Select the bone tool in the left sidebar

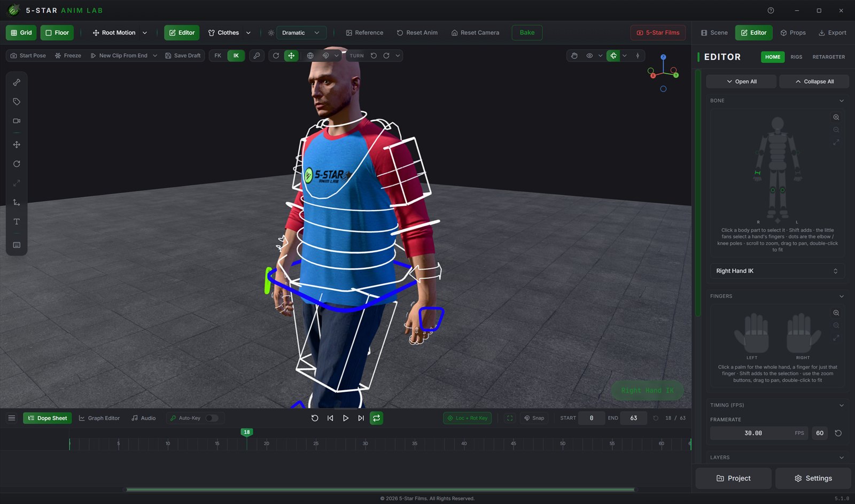point(17,82)
